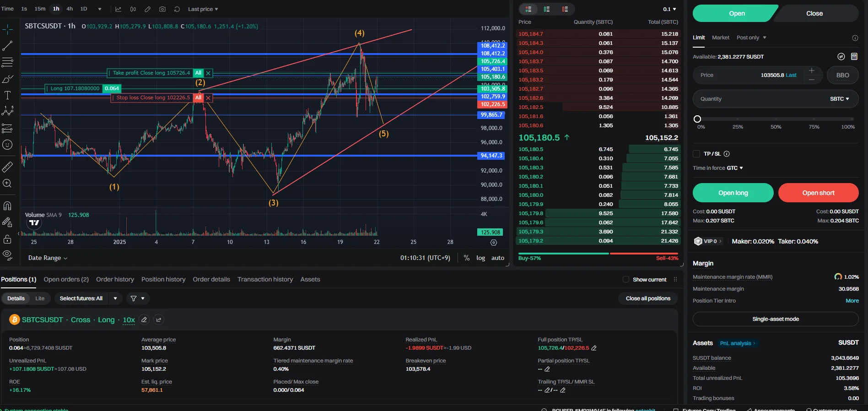Select the brush drawing tool
Screen dimensions: 868x411
point(7,79)
